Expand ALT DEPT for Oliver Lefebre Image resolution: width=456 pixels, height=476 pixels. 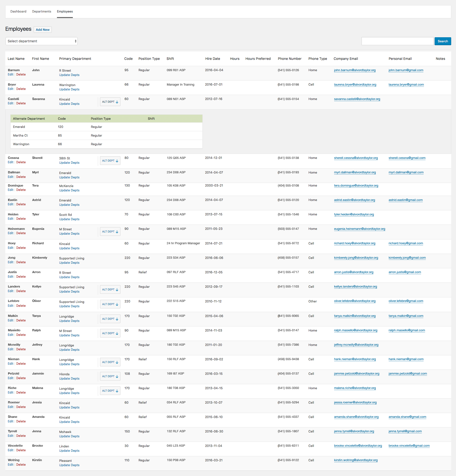[x=110, y=304]
